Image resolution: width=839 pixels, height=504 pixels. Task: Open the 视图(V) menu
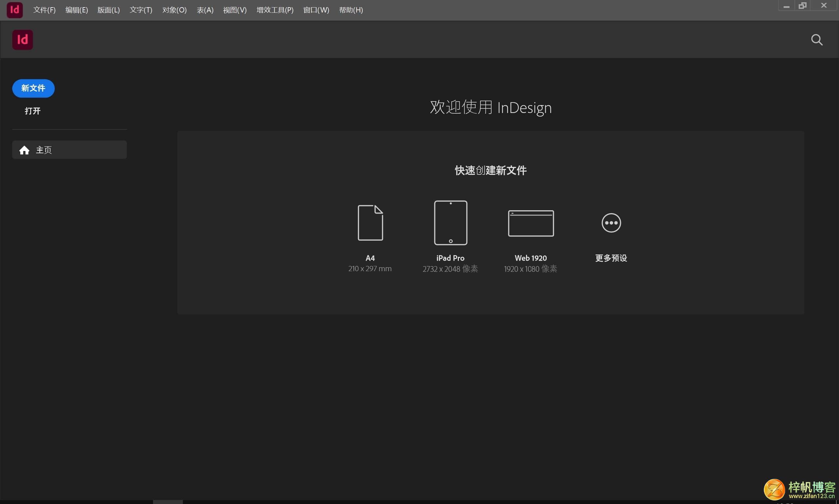tap(234, 10)
